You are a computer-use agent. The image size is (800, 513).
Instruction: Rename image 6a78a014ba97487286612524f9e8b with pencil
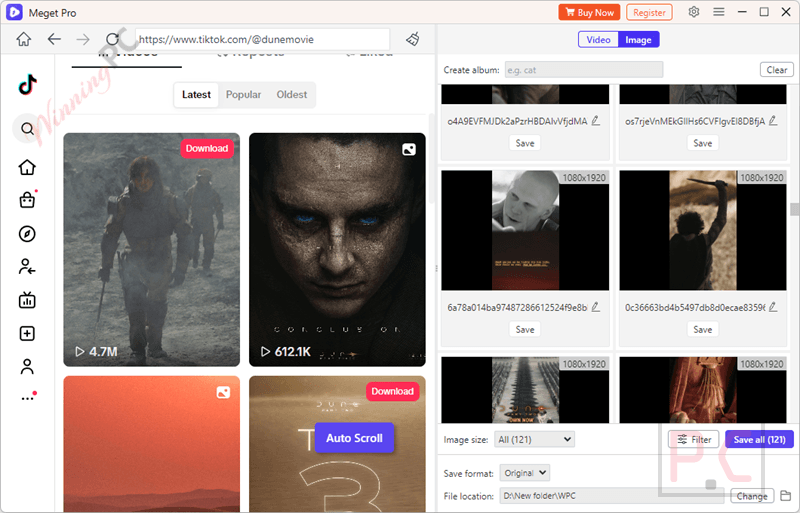pos(595,307)
